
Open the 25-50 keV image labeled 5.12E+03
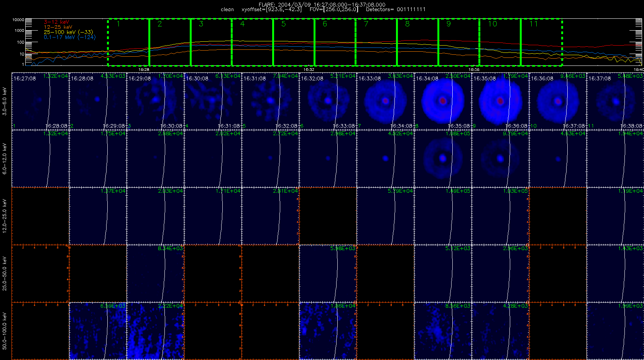point(443,273)
